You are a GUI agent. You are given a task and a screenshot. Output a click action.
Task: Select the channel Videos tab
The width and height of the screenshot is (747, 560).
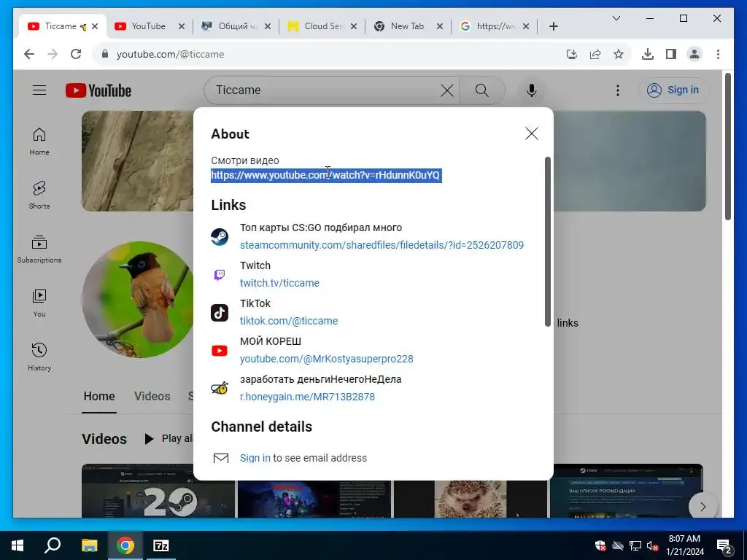[x=152, y=396]
